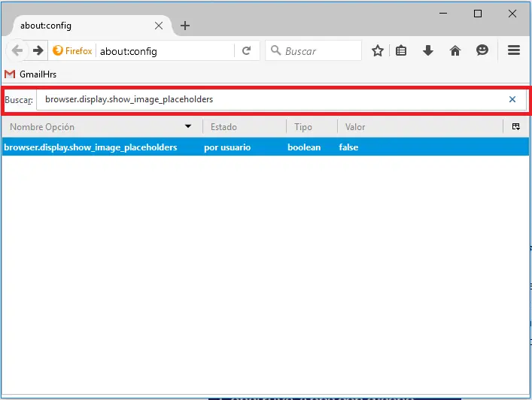Bookmark this page with star icon
Viewport: 532px width, 400px height.
[x=377, y=51]
